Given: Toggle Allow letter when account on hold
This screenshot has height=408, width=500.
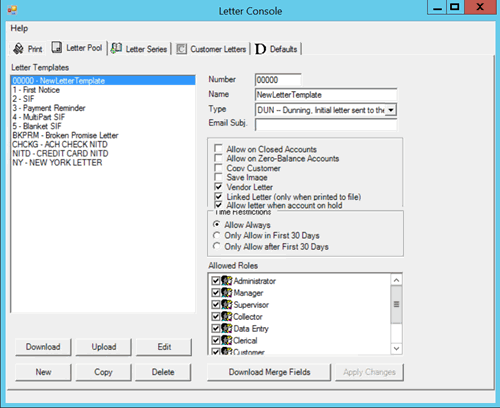Looking at the screenshot, I should [x=218, y=205].
